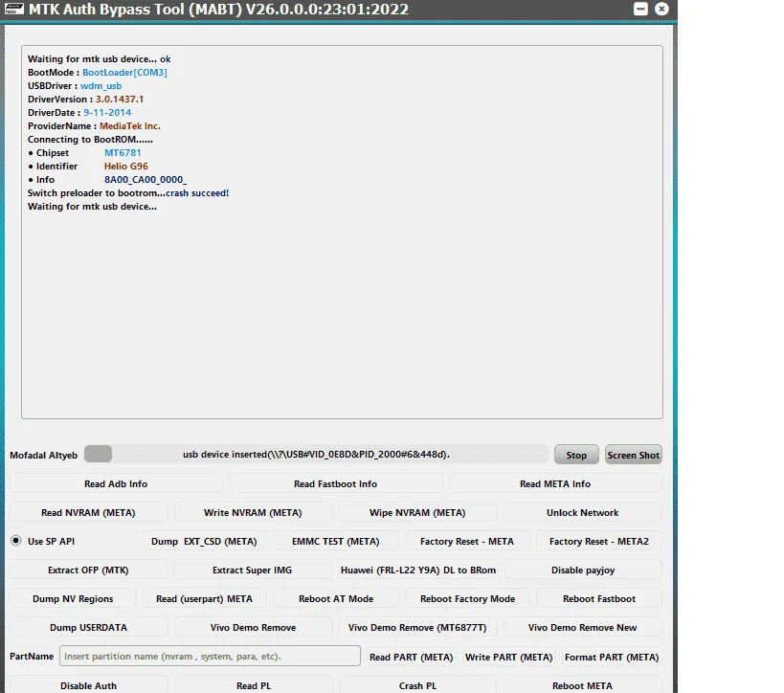The width and height of the screenshot is (784, 693).
Task: Click Unlock Network button
Action: (x=583, y=512)
